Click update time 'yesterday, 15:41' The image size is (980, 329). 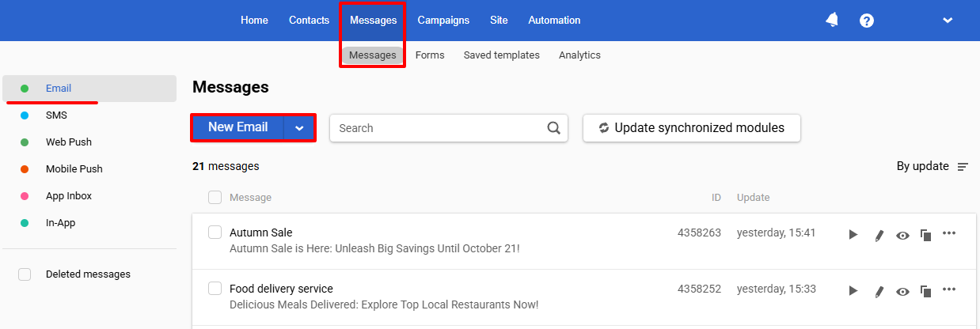coord(776,233)
